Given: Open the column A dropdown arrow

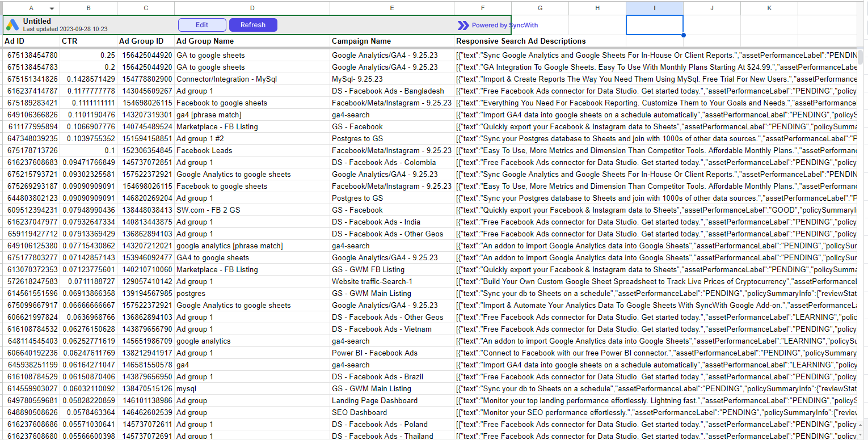Looking at the screenshot, I should click(x=52, y=9).
